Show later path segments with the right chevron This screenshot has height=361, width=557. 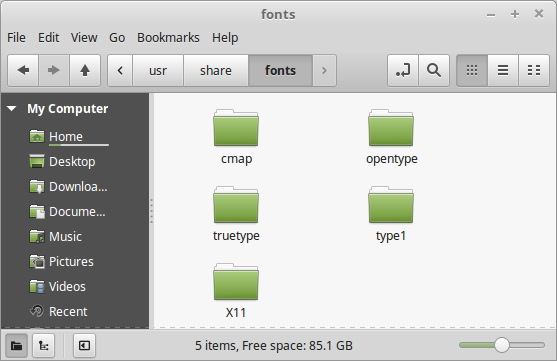pyautogui.click(x=324, y=70)
